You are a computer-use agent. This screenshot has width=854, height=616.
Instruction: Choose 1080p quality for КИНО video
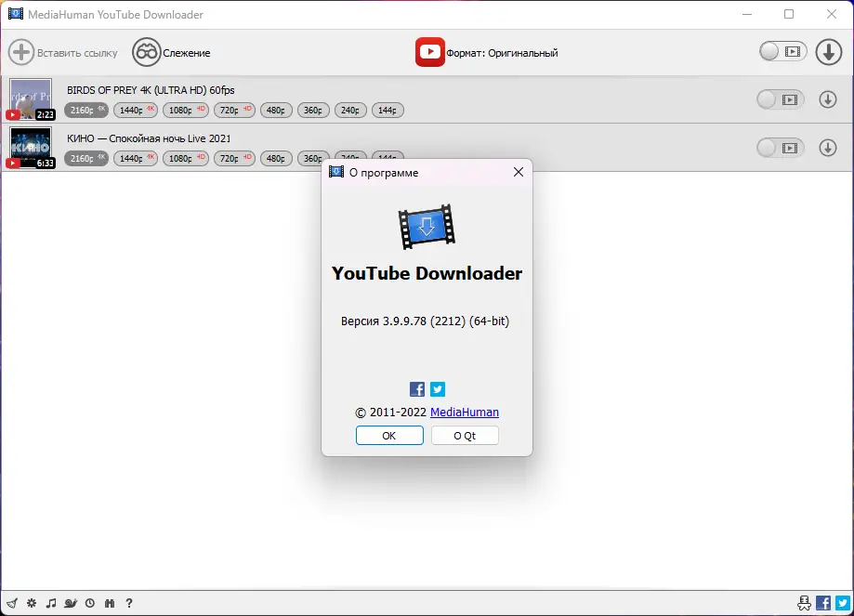coord(186,159)
